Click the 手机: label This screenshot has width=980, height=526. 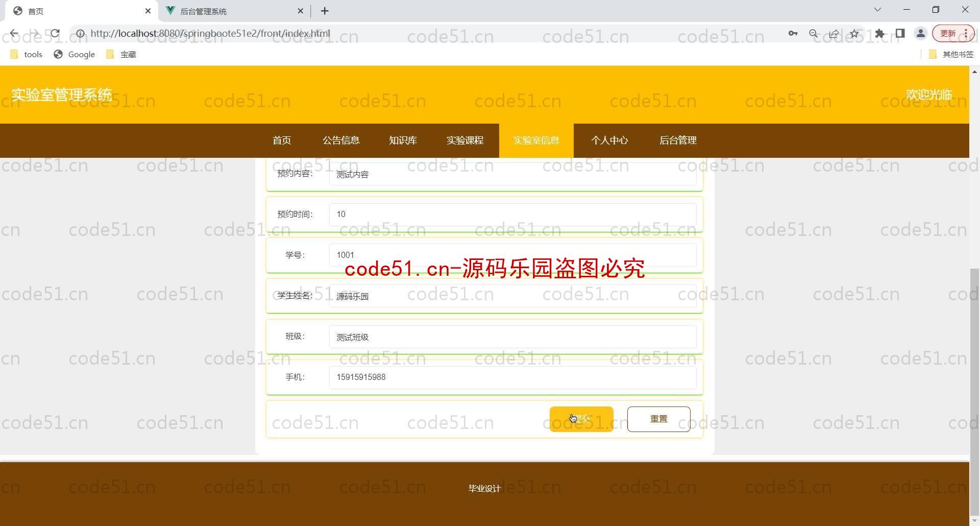tap(295, 377)
